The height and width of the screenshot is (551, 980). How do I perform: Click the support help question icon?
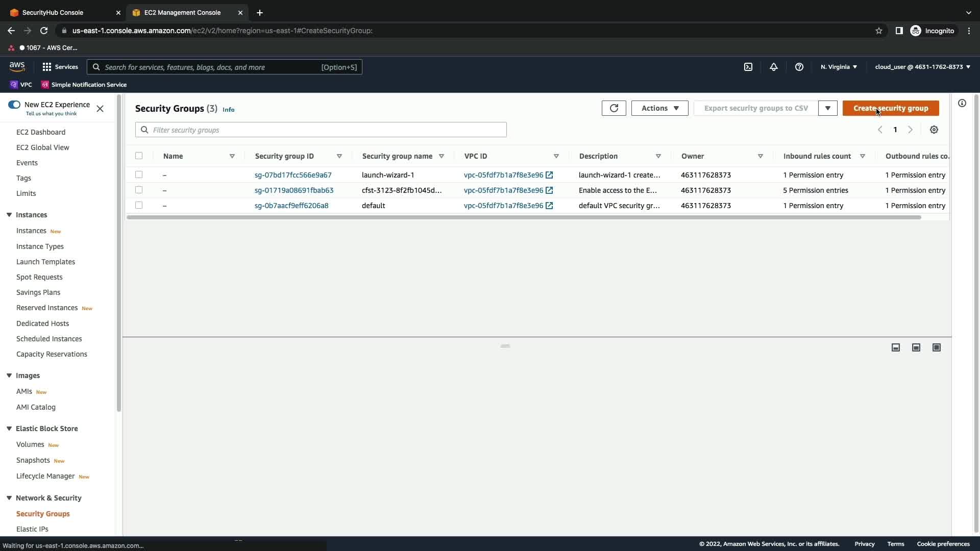[799, 67]
